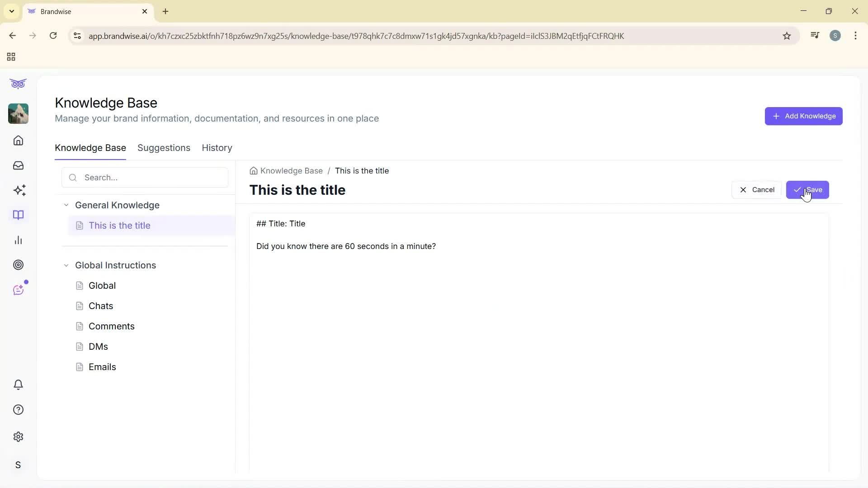Open the Inbox icon in the sidebar
868x488 pixels.
pos(18,165)
